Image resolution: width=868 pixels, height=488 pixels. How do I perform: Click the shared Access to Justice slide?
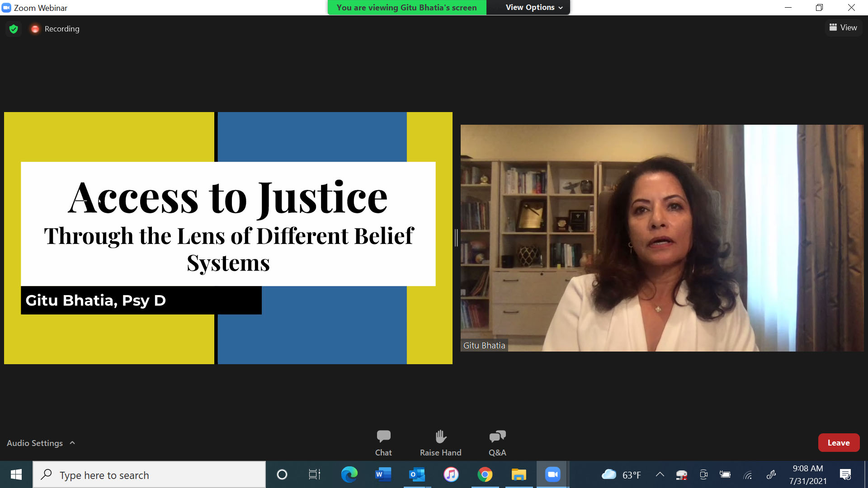[228, 238]
